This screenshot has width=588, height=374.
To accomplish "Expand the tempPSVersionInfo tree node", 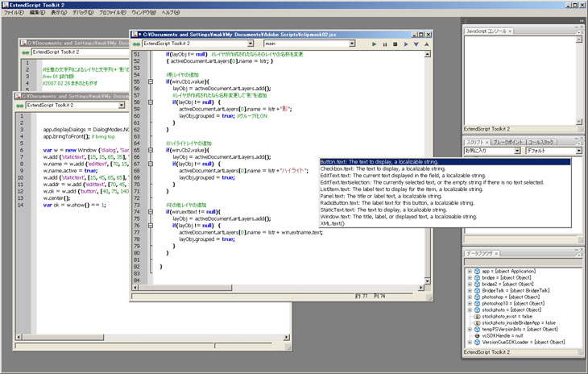I will (x=470, y=330).
